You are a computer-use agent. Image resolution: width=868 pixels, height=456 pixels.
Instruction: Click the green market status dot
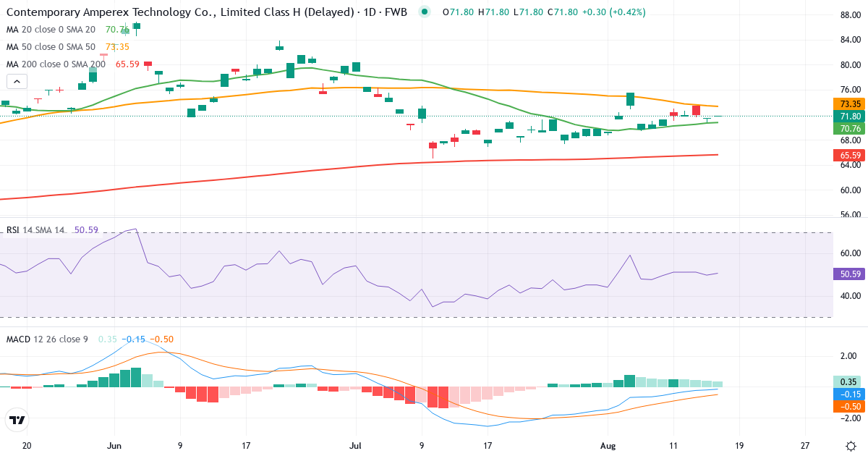[x=425, y=12]
